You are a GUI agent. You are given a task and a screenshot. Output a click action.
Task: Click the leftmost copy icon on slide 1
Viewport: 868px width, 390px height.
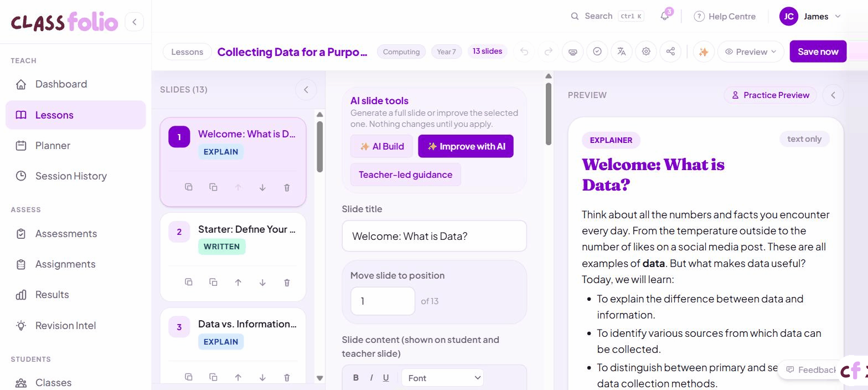click(189, 187)
